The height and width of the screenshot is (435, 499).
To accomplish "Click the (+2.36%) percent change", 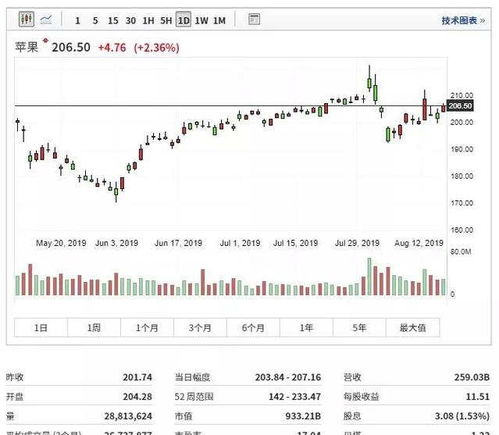I will pos(156,48).
